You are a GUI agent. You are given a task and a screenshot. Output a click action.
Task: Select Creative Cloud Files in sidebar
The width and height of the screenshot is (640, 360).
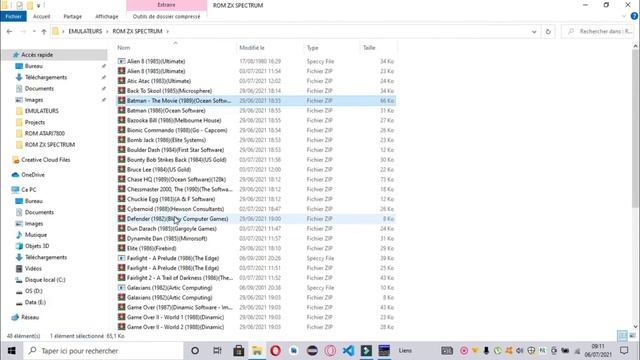[x=46, y=160]
